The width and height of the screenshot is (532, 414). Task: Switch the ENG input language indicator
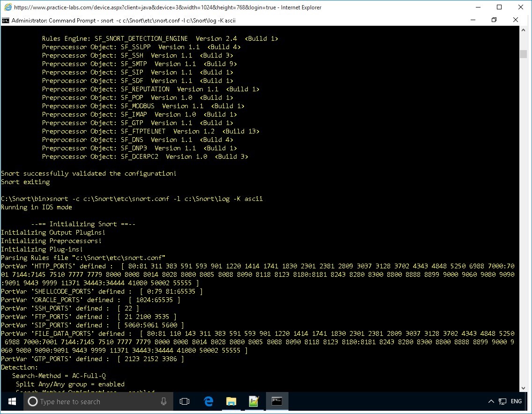coord(516,401)
